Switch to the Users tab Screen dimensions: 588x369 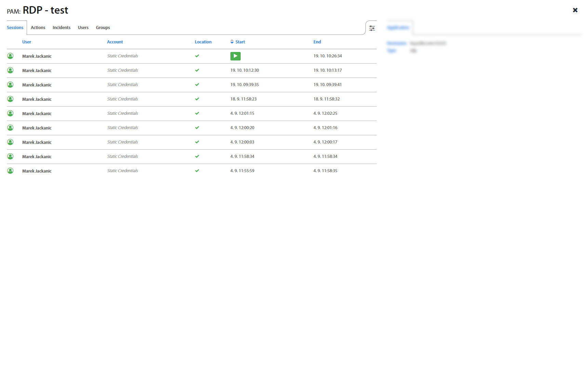click(83, 28)
